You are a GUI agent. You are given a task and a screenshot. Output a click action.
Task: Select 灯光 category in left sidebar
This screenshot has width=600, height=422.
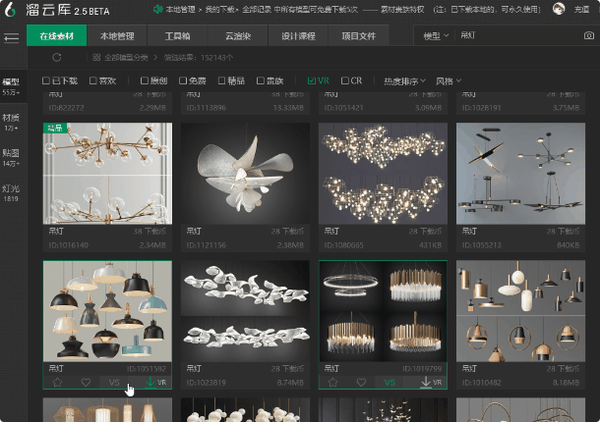click(11, 193)
